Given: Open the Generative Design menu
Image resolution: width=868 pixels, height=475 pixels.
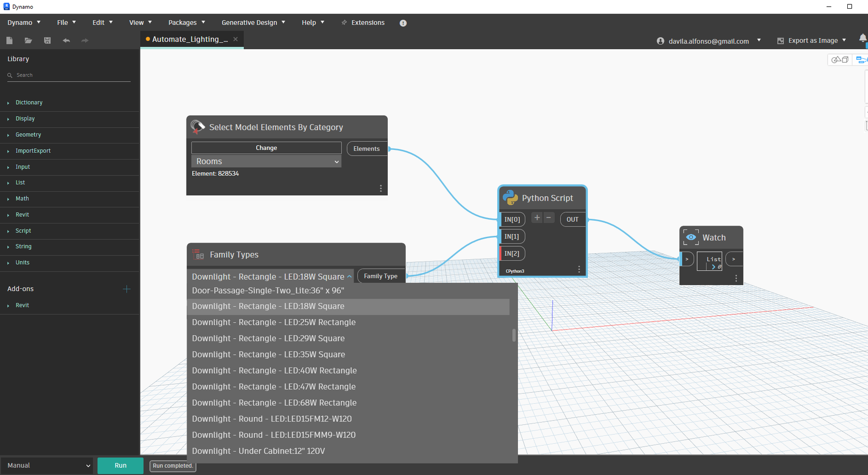Looking at the screenshot, I should point(253,23).
